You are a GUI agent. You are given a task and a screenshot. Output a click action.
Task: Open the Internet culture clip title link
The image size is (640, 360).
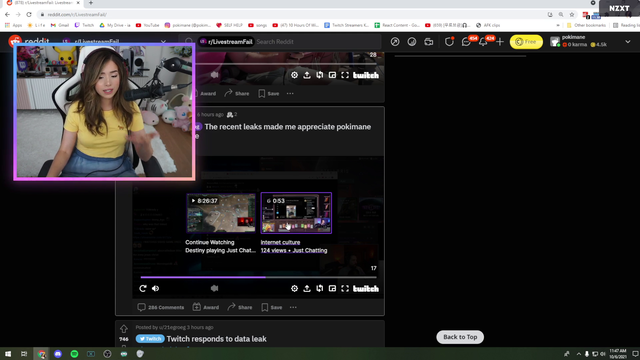pyautogui.click(x=280, y=242)
